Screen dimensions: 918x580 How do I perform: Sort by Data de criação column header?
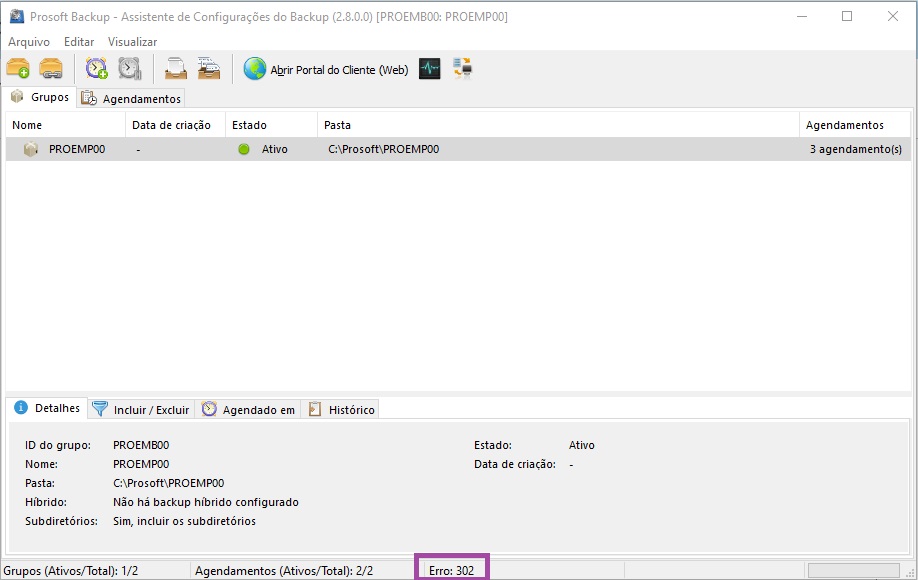click(x=176, y=125)
